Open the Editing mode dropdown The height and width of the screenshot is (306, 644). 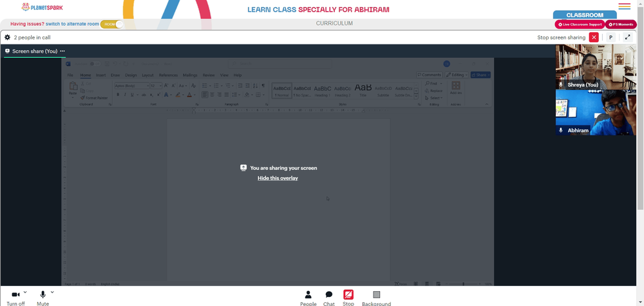pos(457,75)
